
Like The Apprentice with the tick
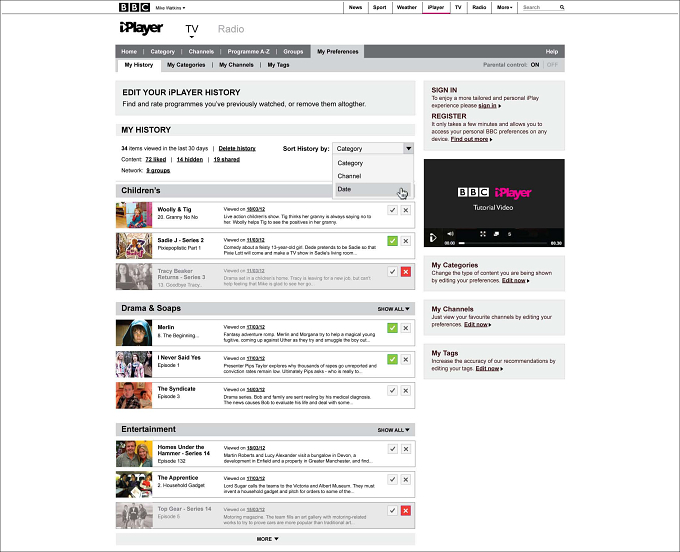[x=392, y=479]
